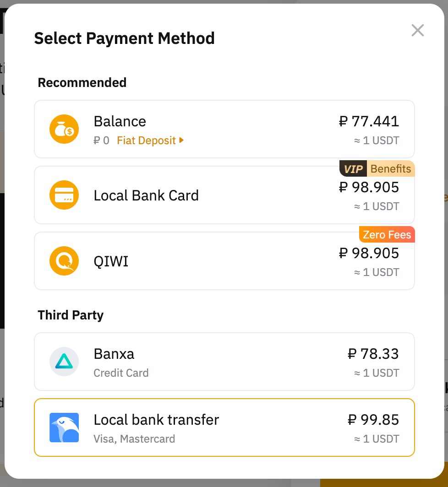Open the Fiat Deposit link
This screenshot has height=487, width=448.
[146, 141]
